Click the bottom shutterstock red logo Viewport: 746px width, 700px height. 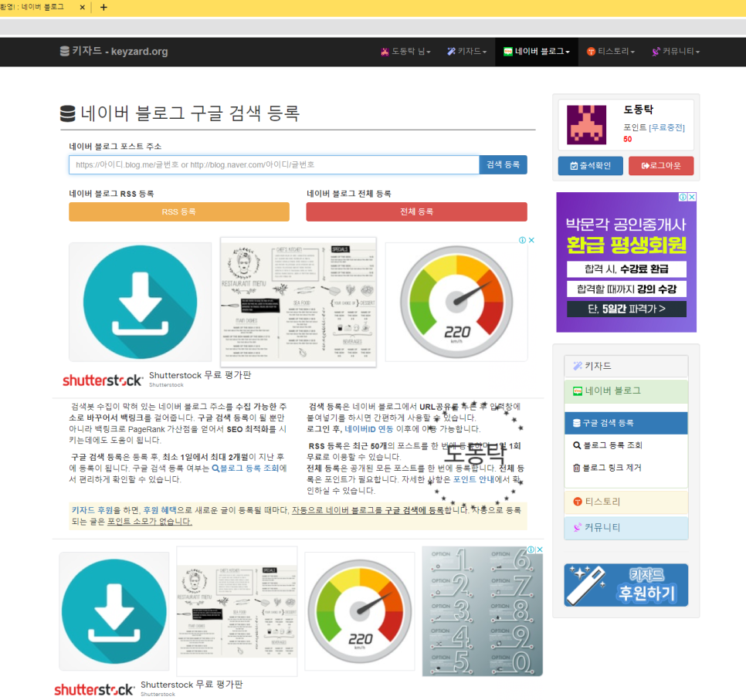pos(93,689)
